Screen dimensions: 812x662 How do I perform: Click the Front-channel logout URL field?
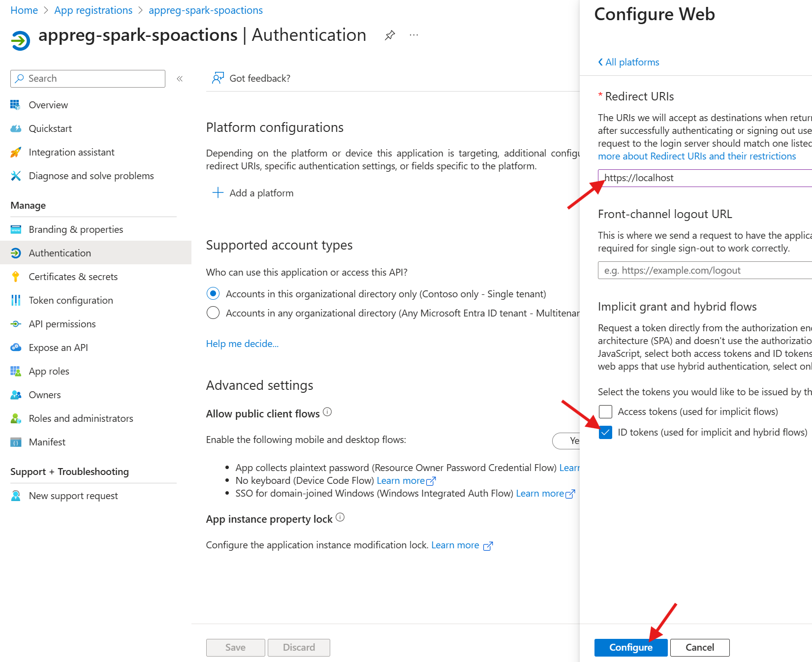704,270
